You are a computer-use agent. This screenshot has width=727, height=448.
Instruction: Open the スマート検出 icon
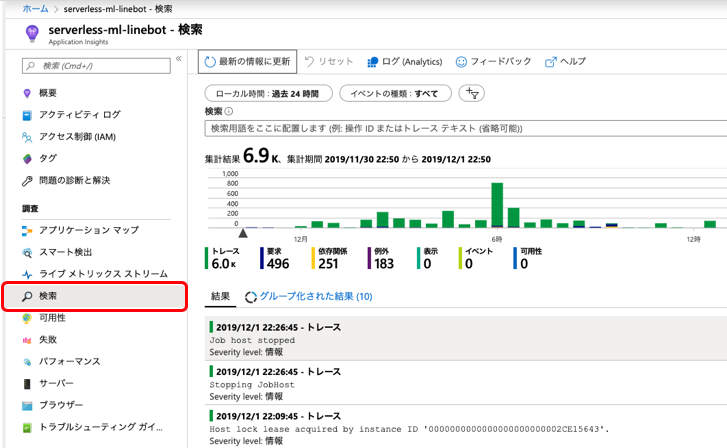pyautogui.click(x=27, y=252)
